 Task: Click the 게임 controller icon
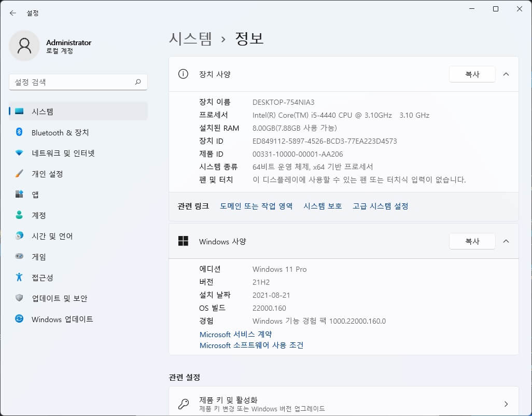[x=19, y=256]
